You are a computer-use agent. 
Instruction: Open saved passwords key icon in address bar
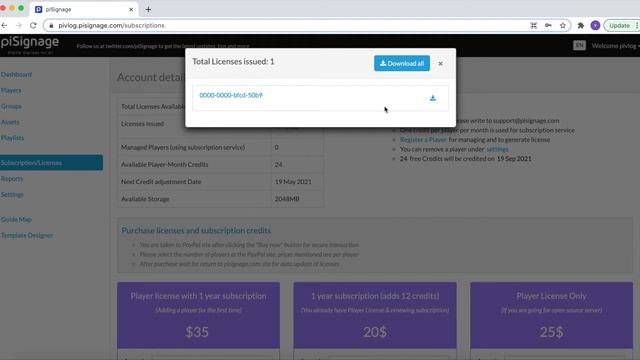548,25
